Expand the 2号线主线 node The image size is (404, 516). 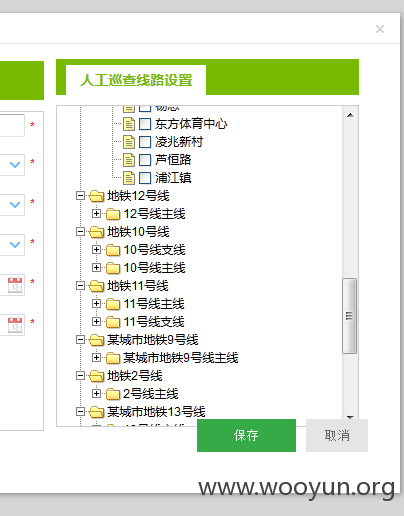tap(96, 394)
